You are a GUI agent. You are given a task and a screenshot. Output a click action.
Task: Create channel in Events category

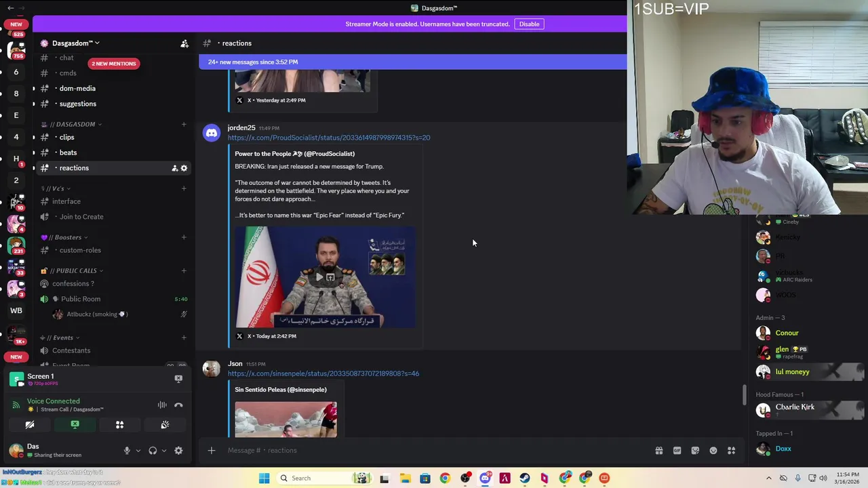184,338
